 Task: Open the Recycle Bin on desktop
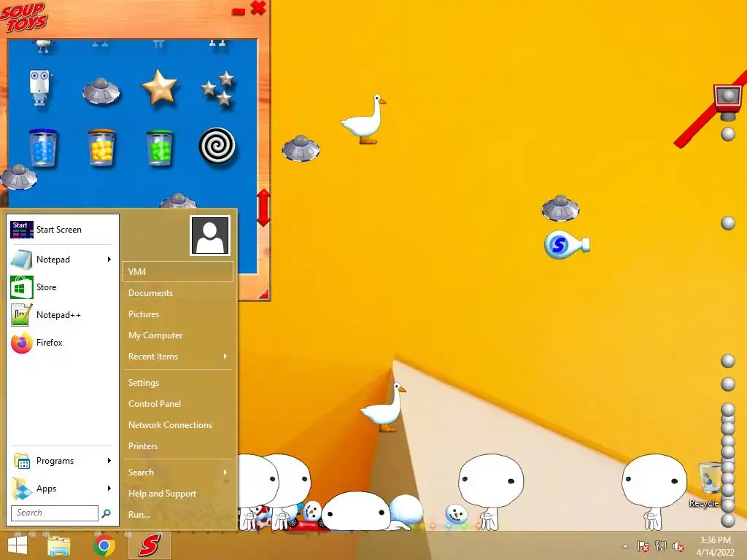(x=709, y=483)
